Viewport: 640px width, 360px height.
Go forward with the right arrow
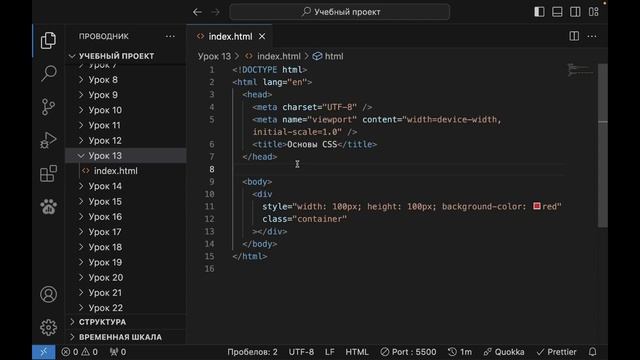coord(216,12)
